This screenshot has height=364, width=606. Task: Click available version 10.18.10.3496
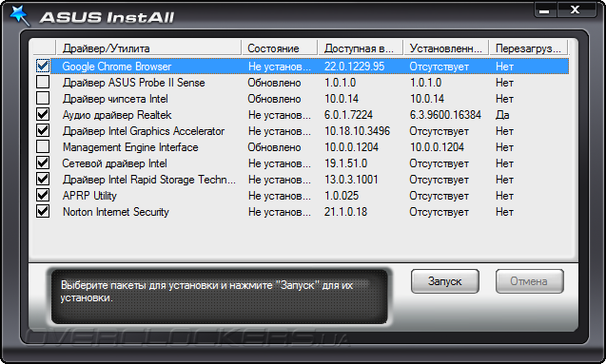coord(357,131)
